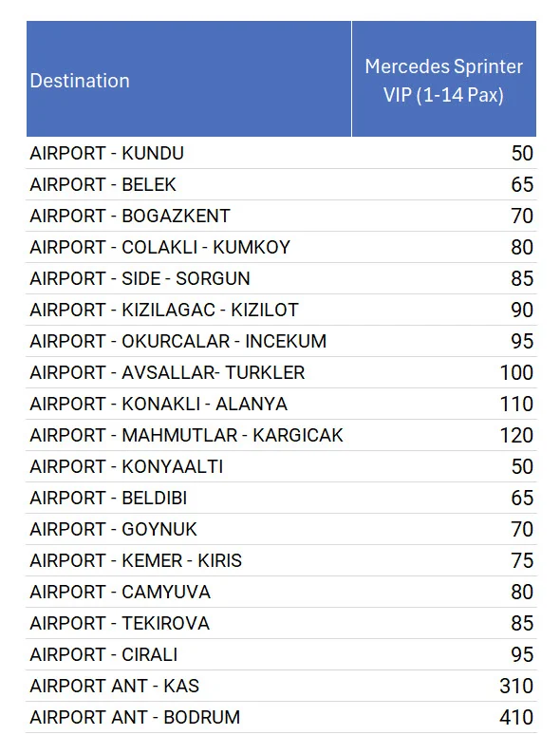Select AIRPORT - KIZILAGAC - KIZILOT destination
The width and height of the screenshot is (560, 754).
pos(164,310)
